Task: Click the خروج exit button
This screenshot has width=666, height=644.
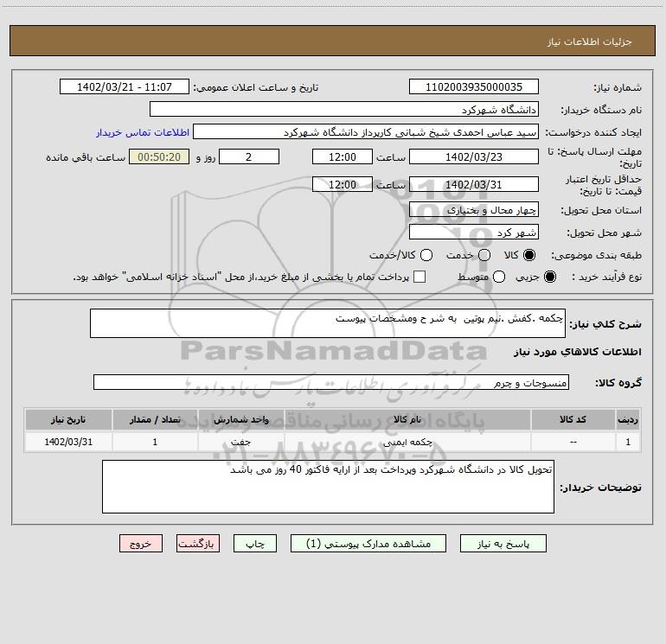Action: click(141, 544)
